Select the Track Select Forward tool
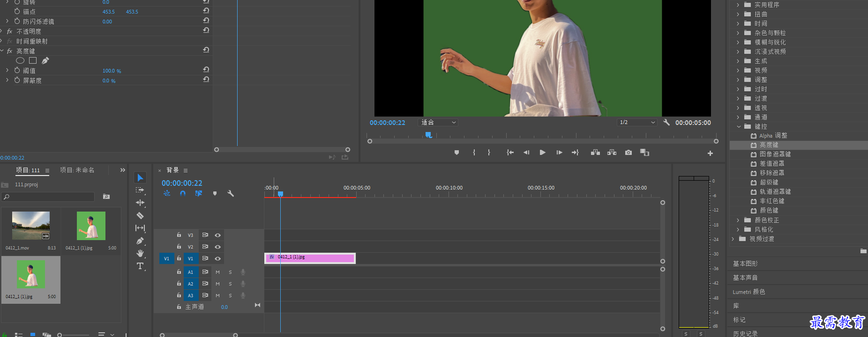 [x=140, y=190]
